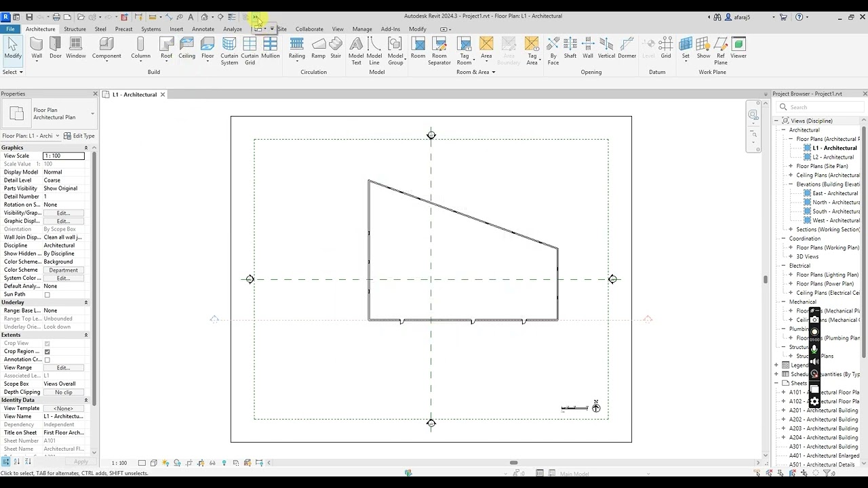This screenshot has height=488, width=868.
Task: Click the View Scale 1 : 100 field
Action: pos(64,156)
